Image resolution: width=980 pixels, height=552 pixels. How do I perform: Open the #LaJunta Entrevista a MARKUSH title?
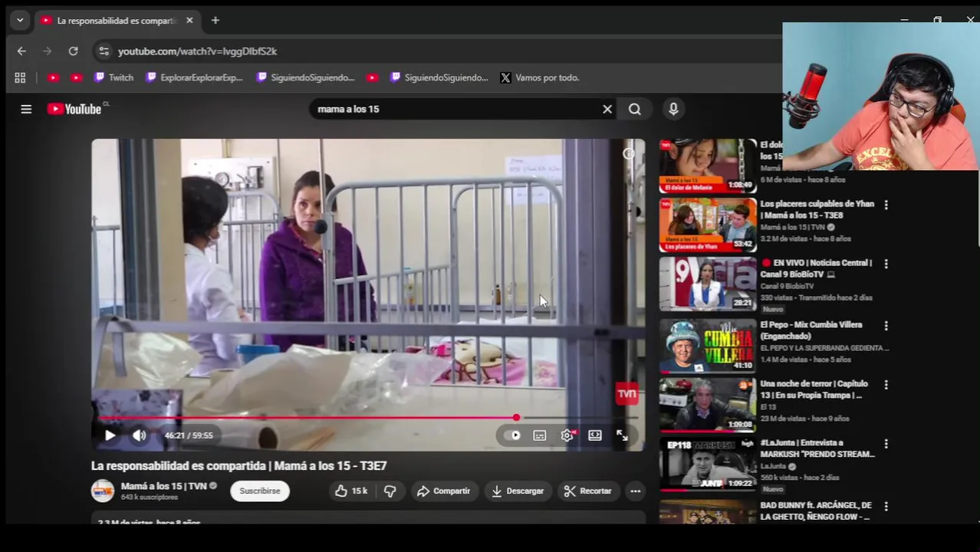817,449
